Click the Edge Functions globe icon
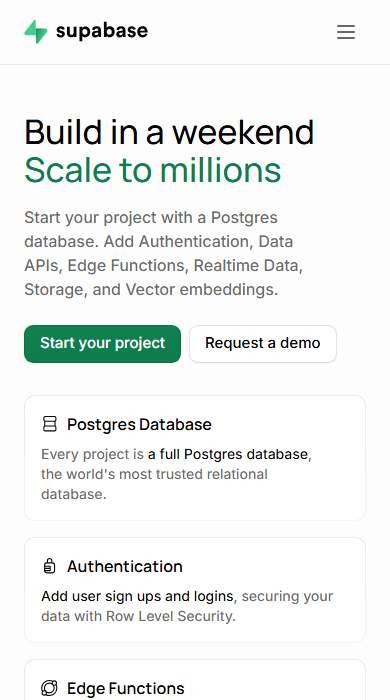The image size is (390, 700). coord(49,688)
